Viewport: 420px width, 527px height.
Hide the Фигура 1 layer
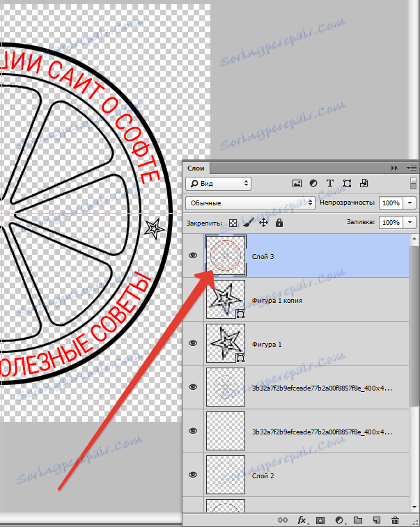[193, 343]
